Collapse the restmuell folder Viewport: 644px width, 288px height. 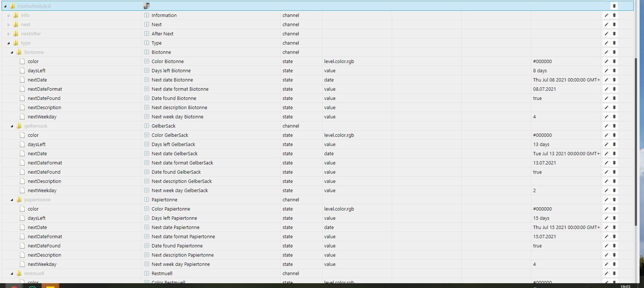12,274
